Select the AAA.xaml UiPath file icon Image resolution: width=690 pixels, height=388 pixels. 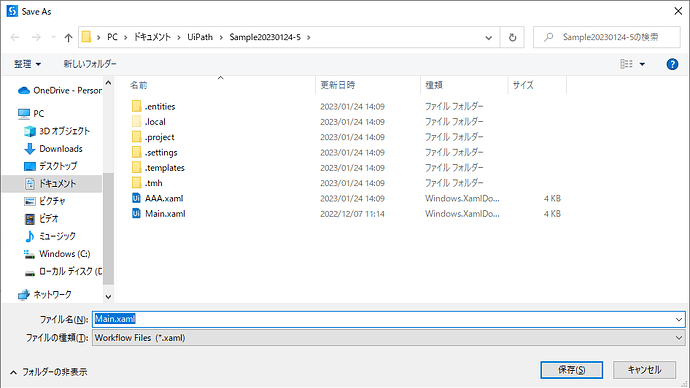[x=136, y=198]
